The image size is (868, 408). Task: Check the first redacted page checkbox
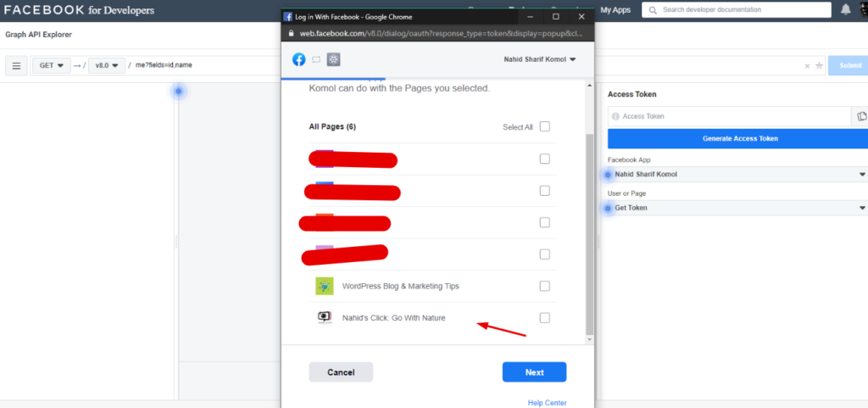(x=545, y=159)
